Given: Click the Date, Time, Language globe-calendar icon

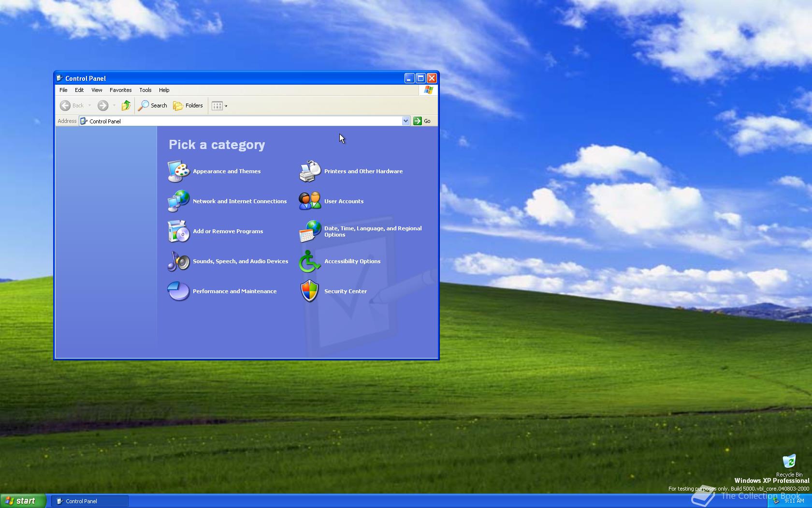Looking at the screenshot, I should (310, 231).
